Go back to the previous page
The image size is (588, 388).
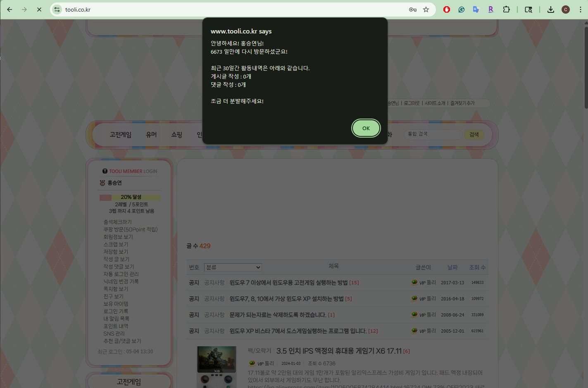[10, 10]
